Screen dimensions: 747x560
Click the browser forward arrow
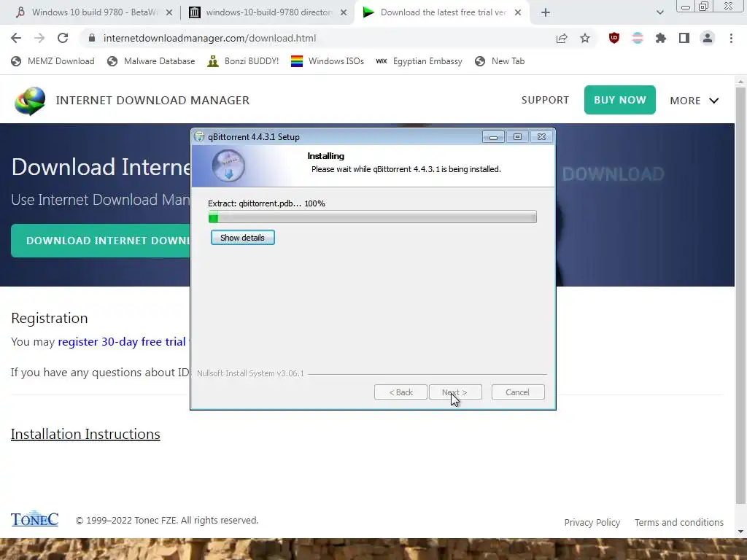[39, 38]
